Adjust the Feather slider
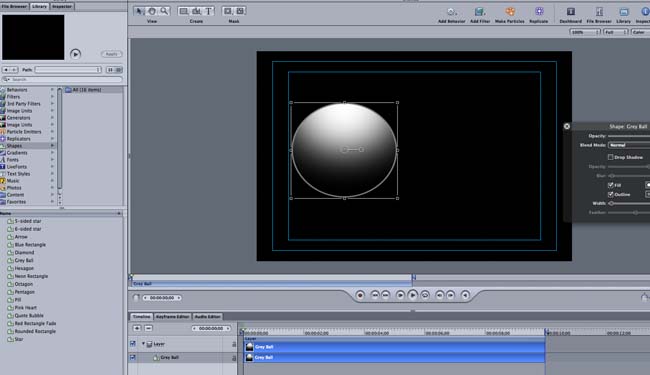 coord(629,213)
